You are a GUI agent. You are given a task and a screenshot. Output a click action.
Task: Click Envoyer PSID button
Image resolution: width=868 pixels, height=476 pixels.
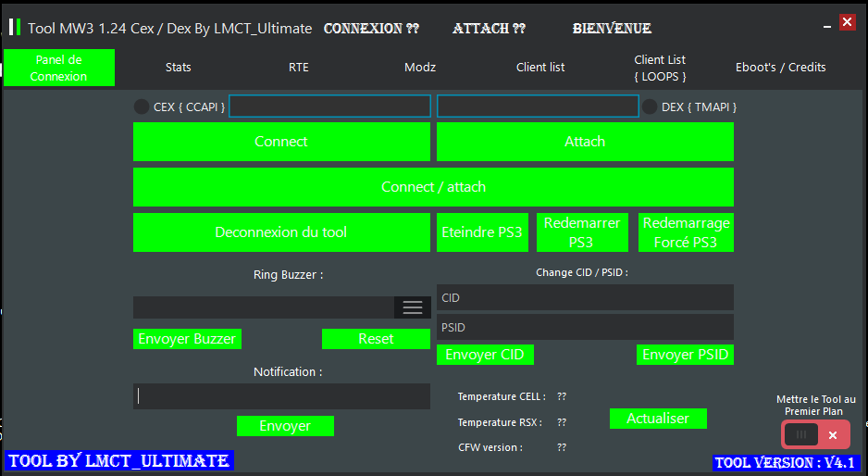click(686, 355)
